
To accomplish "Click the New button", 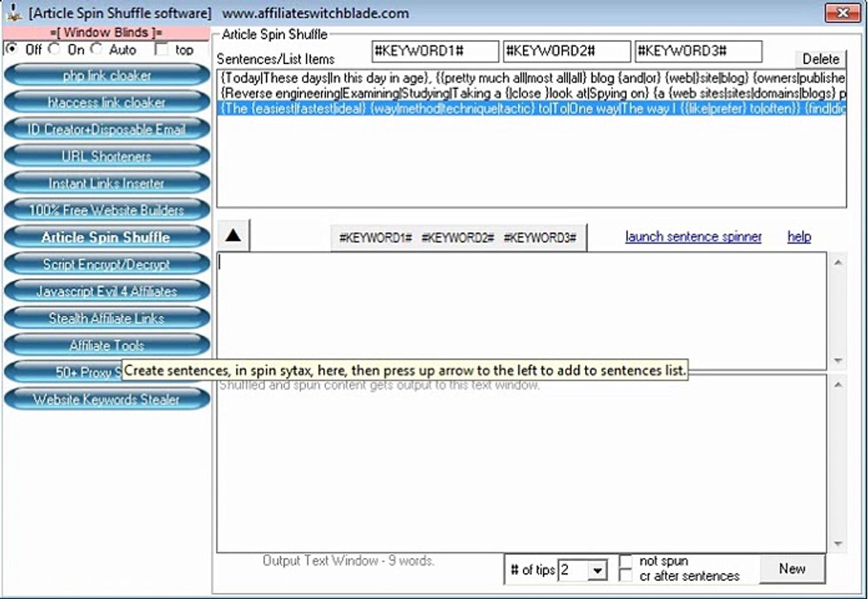I will click(792, 569).
